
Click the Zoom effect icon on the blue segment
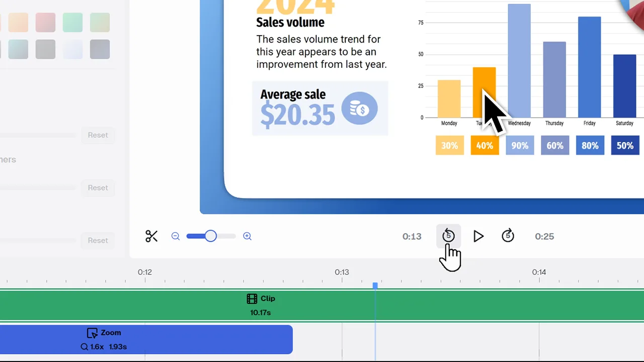coord(92,332)
